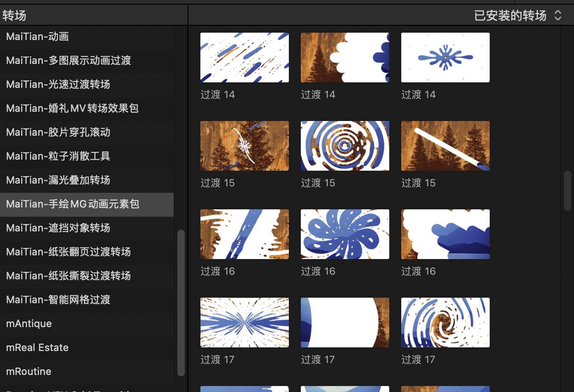This screenshot has height=392, width=574.
Task: Pick 过渡 16 thumbnail with blue cloud shape
Action: (445, 234)
